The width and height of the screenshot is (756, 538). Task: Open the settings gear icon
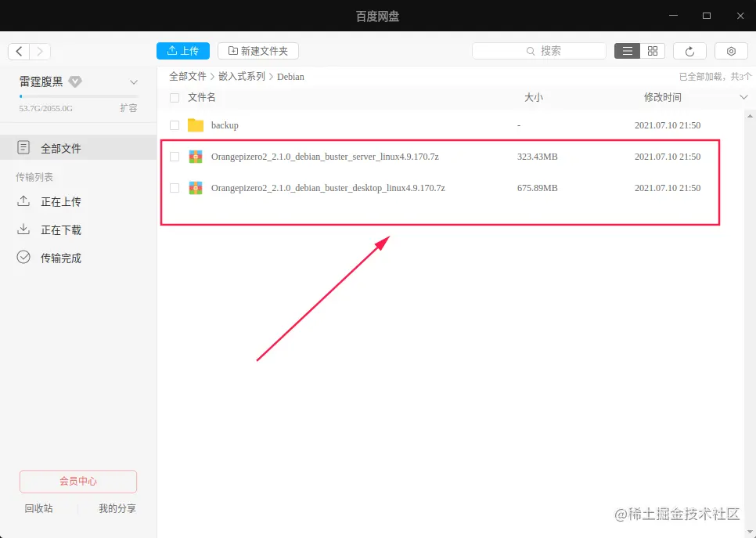pos(731,51)
